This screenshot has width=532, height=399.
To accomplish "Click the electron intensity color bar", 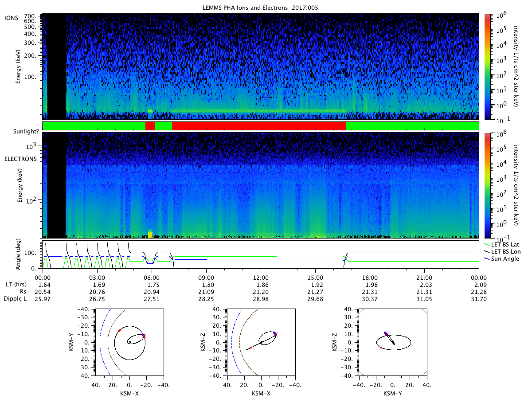I will (487, 185).
